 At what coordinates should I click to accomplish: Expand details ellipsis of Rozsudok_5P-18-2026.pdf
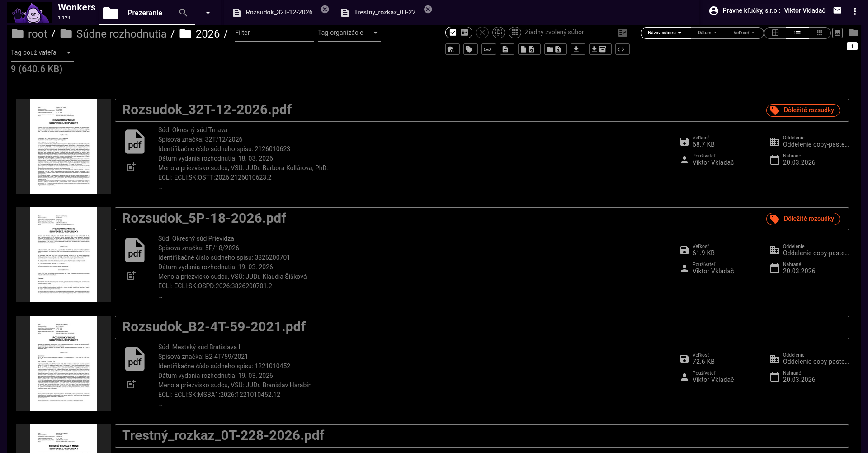click(x=160, y=296)
